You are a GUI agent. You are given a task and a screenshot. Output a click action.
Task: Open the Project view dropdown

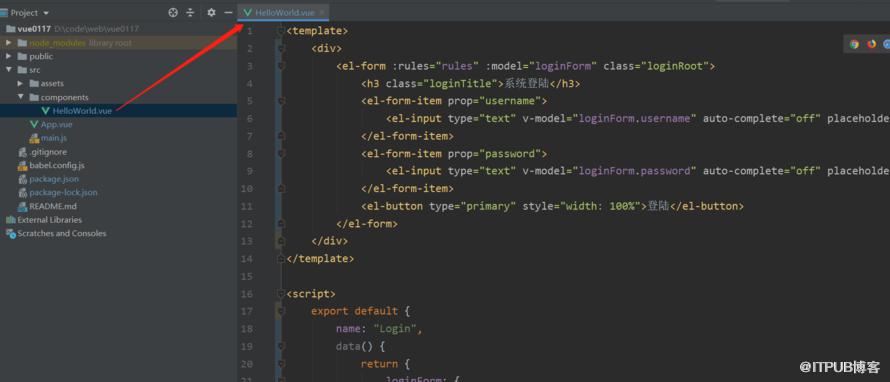coord(46,13)
